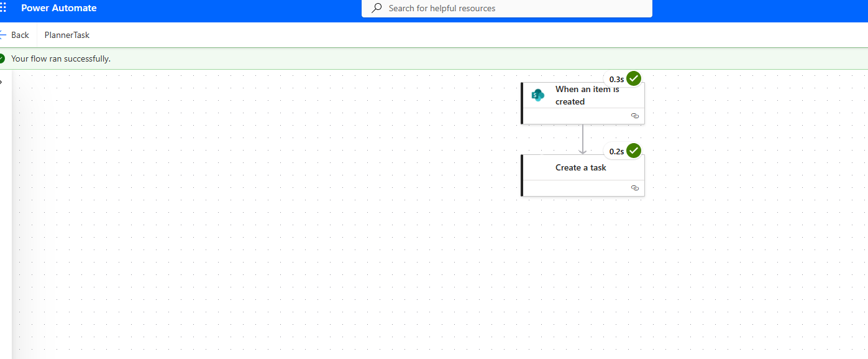Click the Back button label
Viewport: 868px width, 359px height.
point(20,35)
